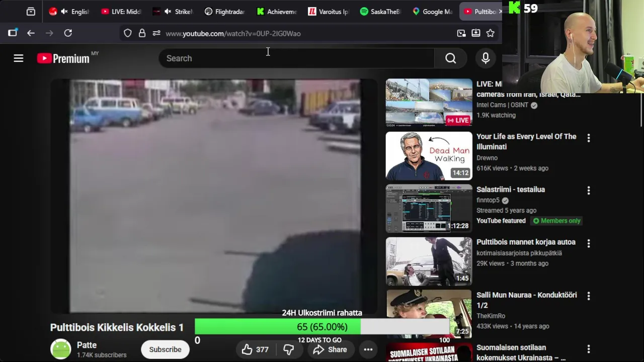Open the Patte channel name link
Image resolution: width=644 pixels, height=362 pixels.
87,345
